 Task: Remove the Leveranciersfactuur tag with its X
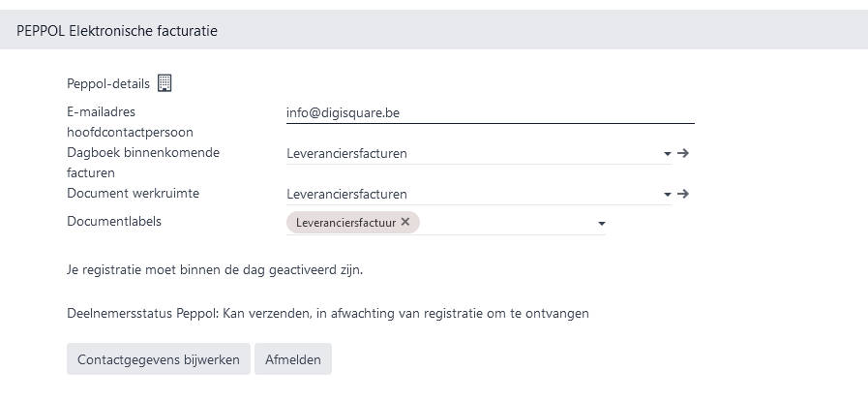(405, 222)
